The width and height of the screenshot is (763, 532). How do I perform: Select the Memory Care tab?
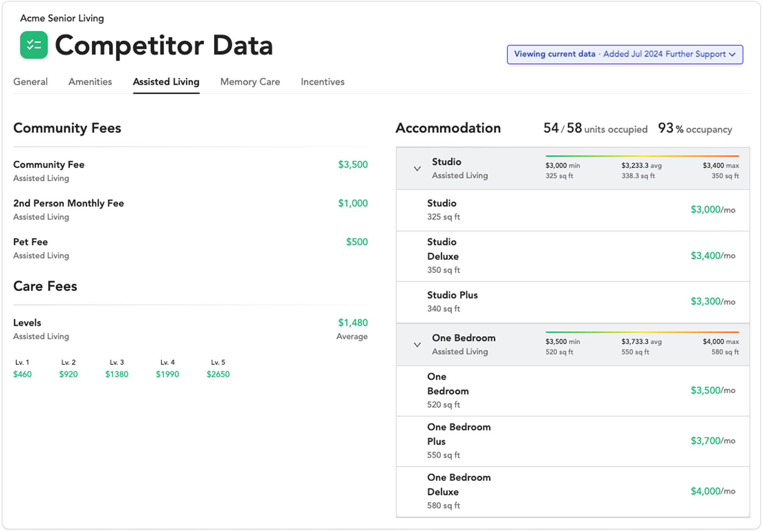point(250,82)
